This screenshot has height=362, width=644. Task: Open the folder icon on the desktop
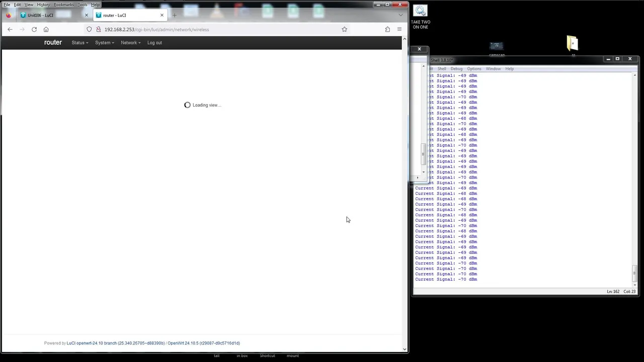[573, 43]
